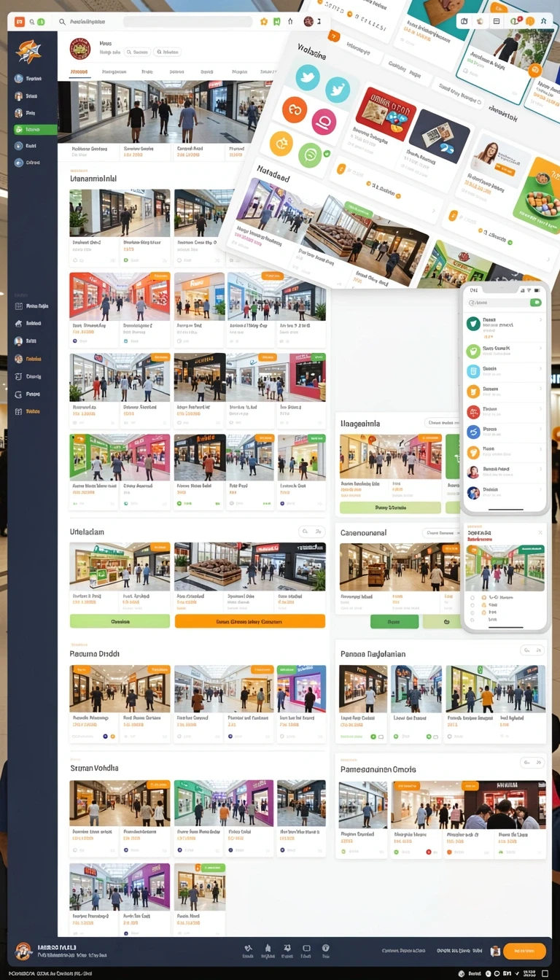Image resolution: width=560 pixels, height=980 pixels.
Task: Open the green chat bubble circle icon
Action: coord(310,155)
